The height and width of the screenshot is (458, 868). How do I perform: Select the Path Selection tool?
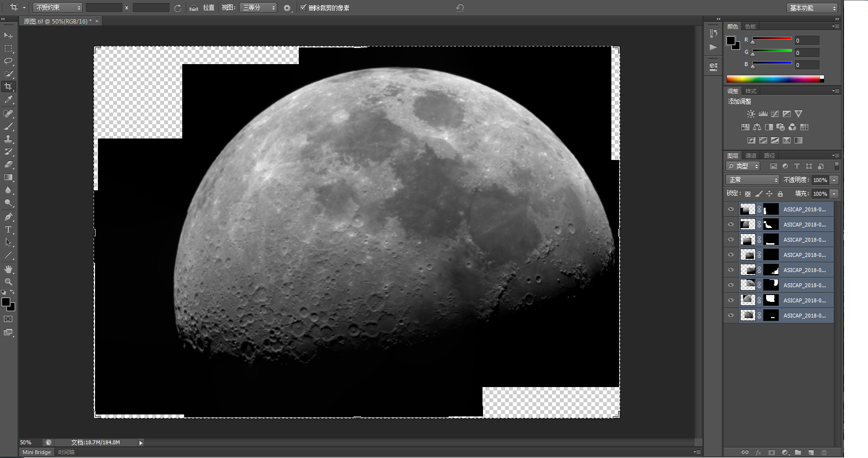(8, 242)
